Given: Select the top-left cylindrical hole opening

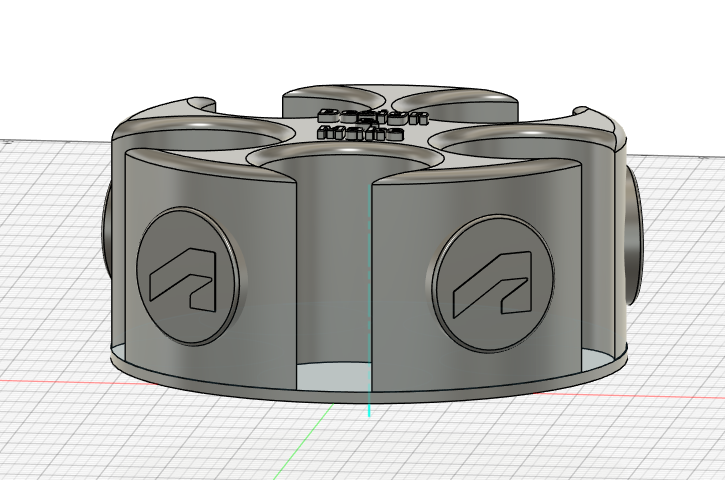Looking at the screenshot, I should [x=203, y=134].
